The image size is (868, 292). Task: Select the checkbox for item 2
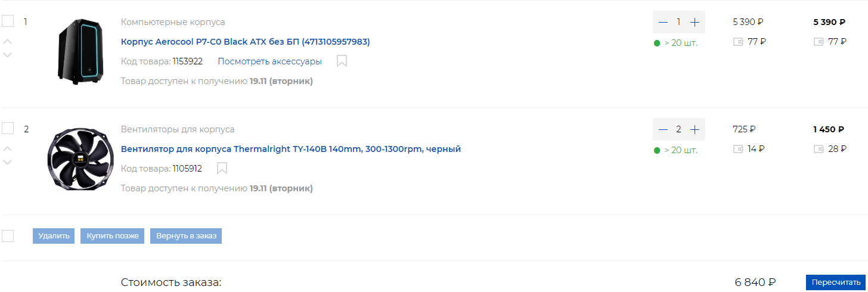[8, 129]
